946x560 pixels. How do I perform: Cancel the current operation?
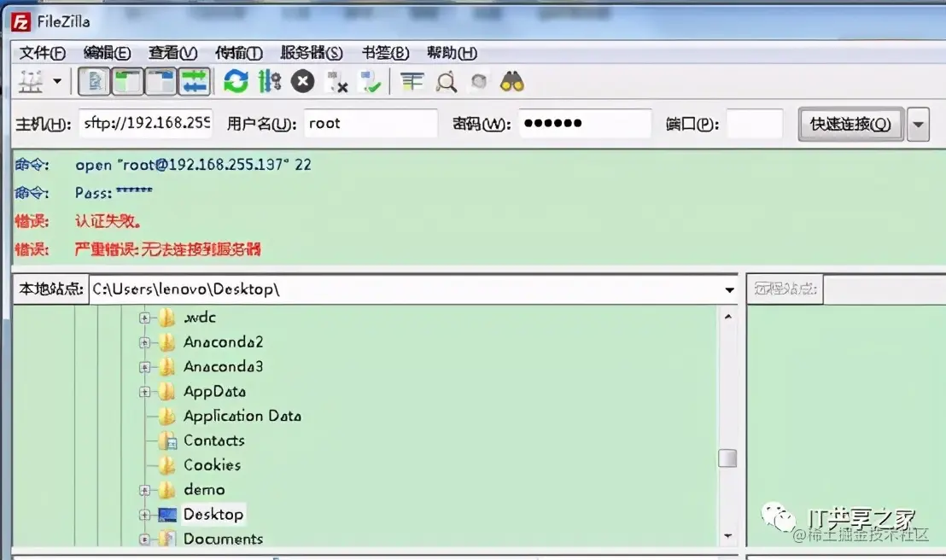click(303, 81)
